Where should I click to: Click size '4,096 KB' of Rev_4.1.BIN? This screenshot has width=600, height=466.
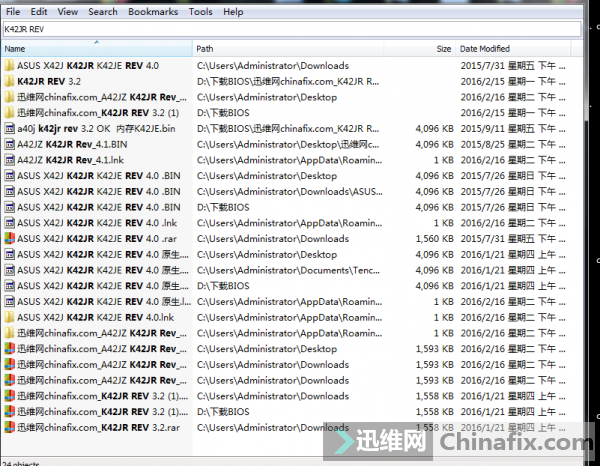click(x=434, y=144)
